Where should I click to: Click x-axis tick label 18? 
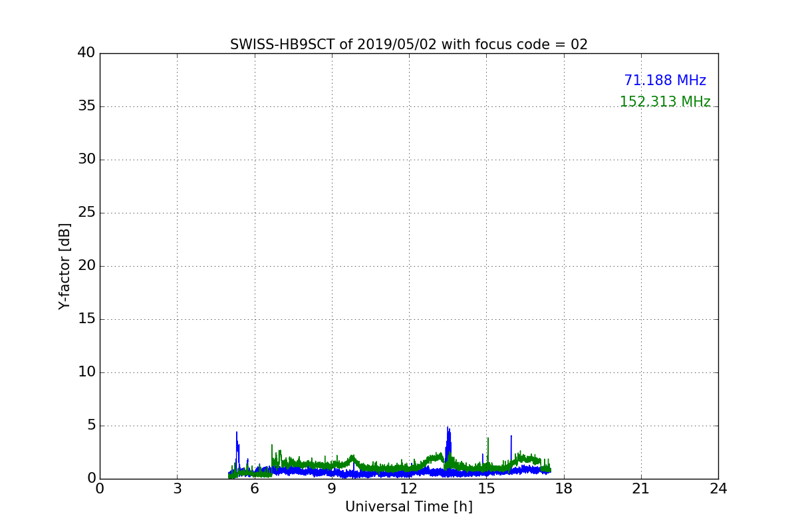coord(564,489)
